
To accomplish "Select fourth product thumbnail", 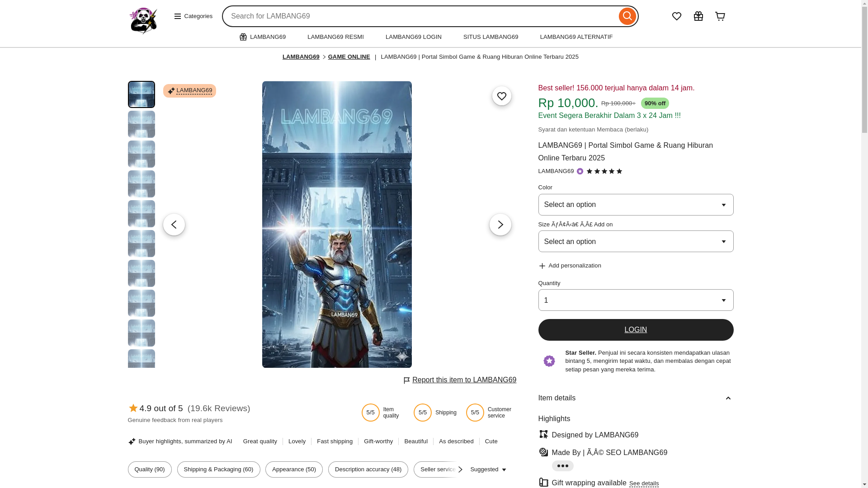I will coord(141,184).
